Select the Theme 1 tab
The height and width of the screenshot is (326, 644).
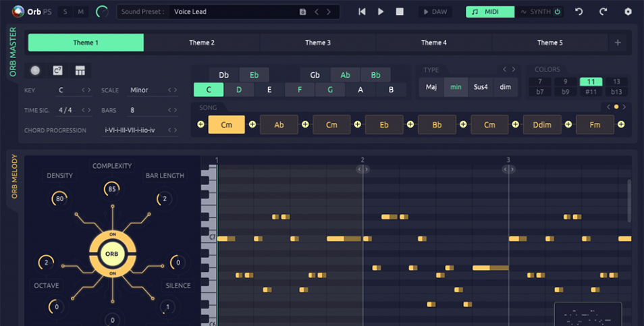(x=86, y=43)
